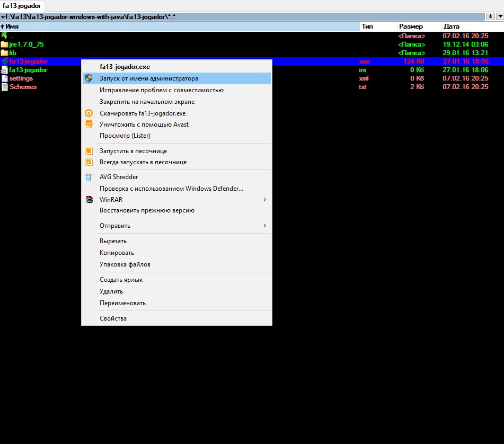Click the Schemes txt file icon
Viewport: 504px width, 444px height.
pyautogui.click(x=4, y=87)
